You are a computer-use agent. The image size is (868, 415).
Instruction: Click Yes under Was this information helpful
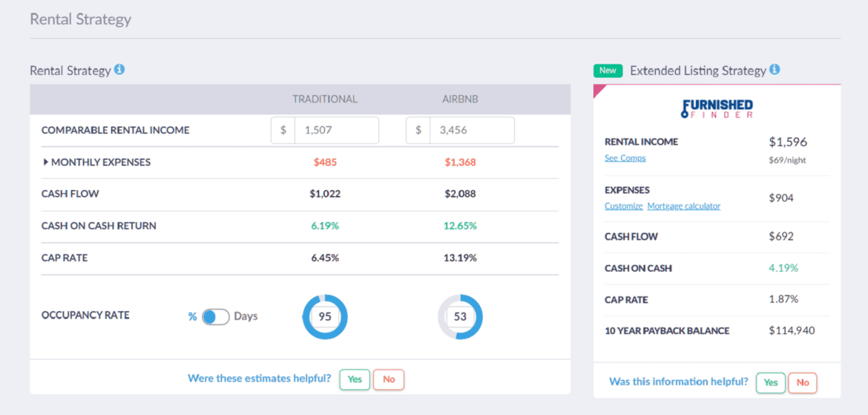click(x=771, y=382)
